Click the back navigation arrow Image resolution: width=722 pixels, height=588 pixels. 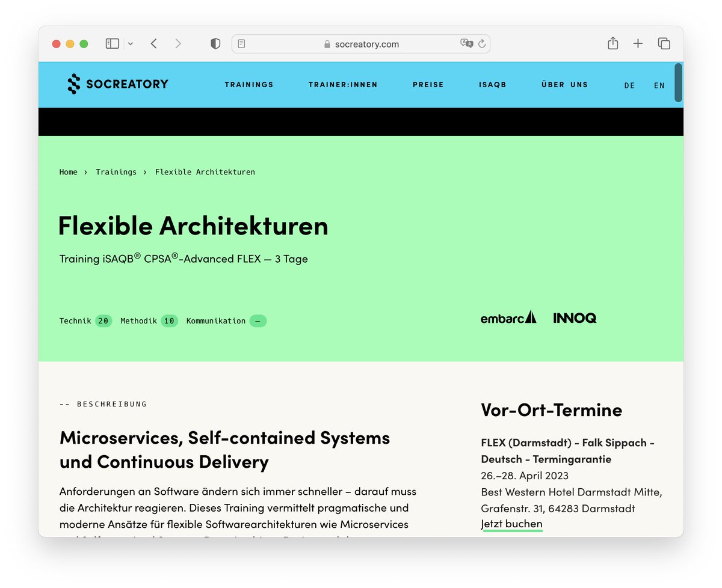coord(154,43)
